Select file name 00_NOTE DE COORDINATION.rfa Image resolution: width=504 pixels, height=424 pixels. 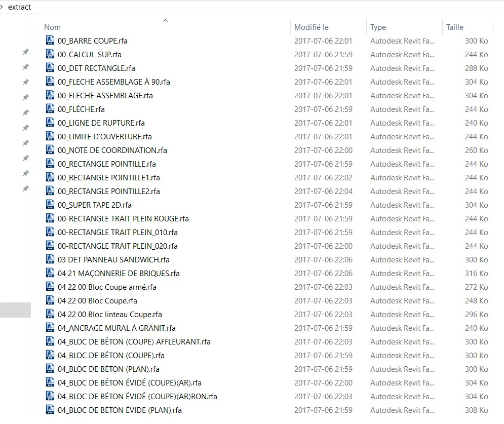[x=112, y=150]
